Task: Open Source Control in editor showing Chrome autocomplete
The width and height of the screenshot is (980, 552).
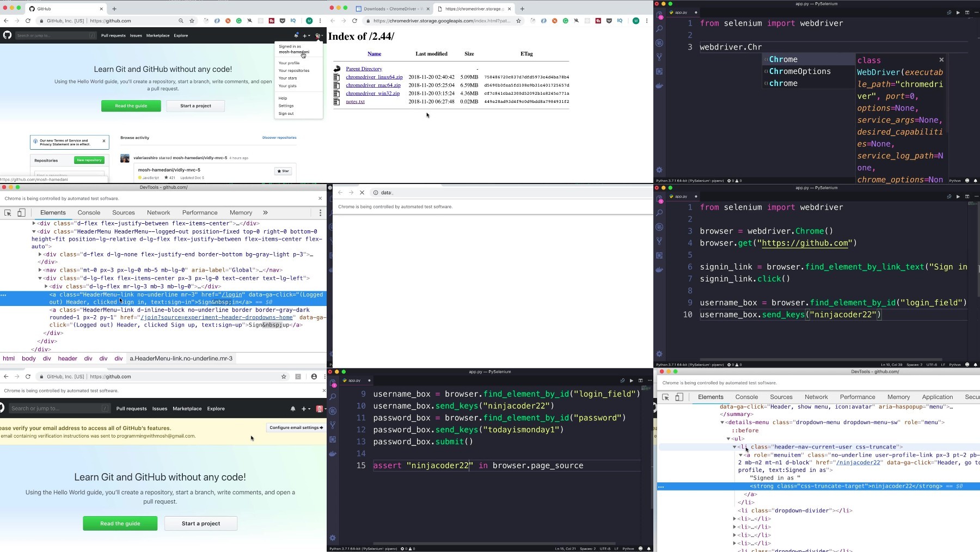Action: [659, 57]
